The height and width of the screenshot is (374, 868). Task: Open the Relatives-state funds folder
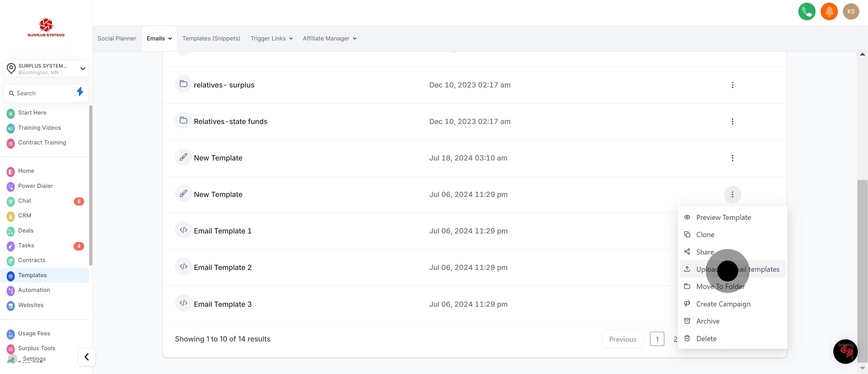click(x=231, y=122)
